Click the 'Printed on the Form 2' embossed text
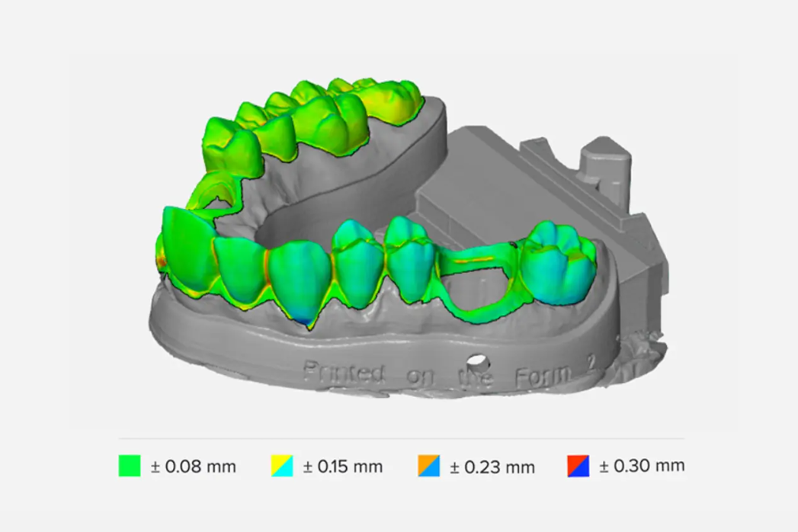Image resolution: width=798 pixels, height=532 pixels. pyautogui.click(x=450, y=374)
